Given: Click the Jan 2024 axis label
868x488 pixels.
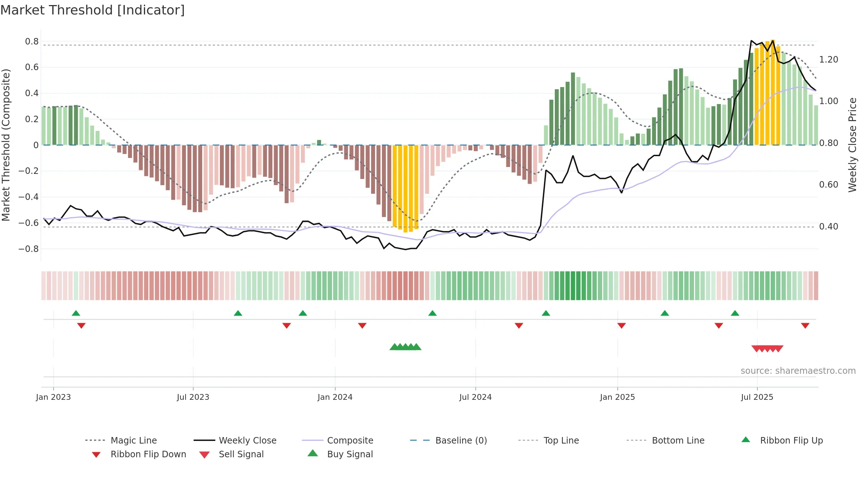Looking at the screenshot, I should (335, 397).
